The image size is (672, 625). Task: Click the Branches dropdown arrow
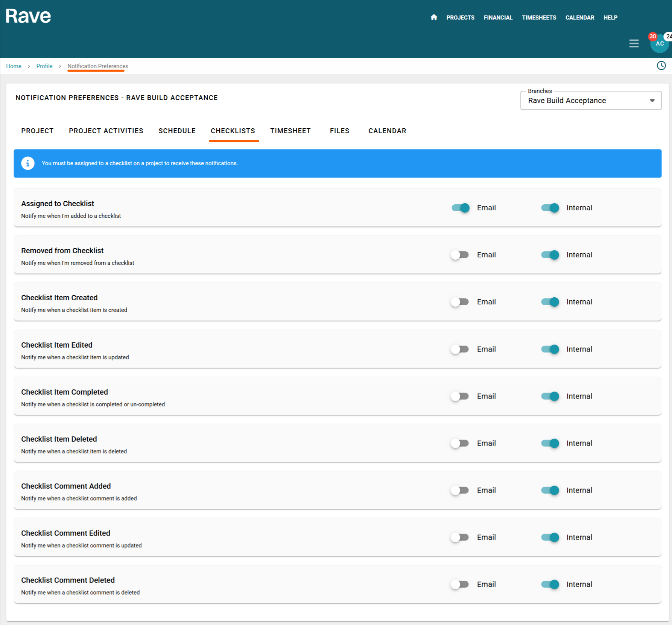pos(652,100)
